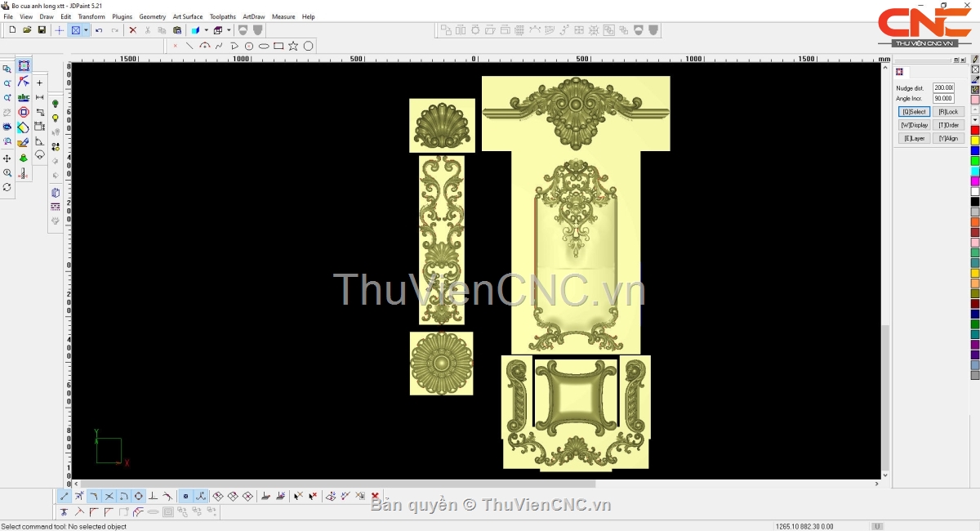The width and height of the screenshot is (980, 531).
Task: Select the star shape drawing tool
Action: [x=293, y=47]
